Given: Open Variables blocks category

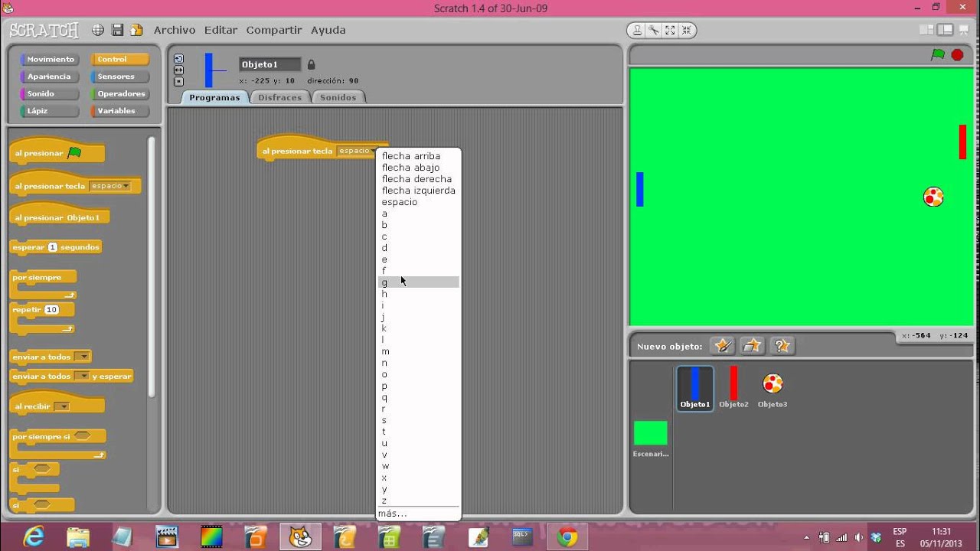Looking at the screenshot, I should tap(120, 111).
